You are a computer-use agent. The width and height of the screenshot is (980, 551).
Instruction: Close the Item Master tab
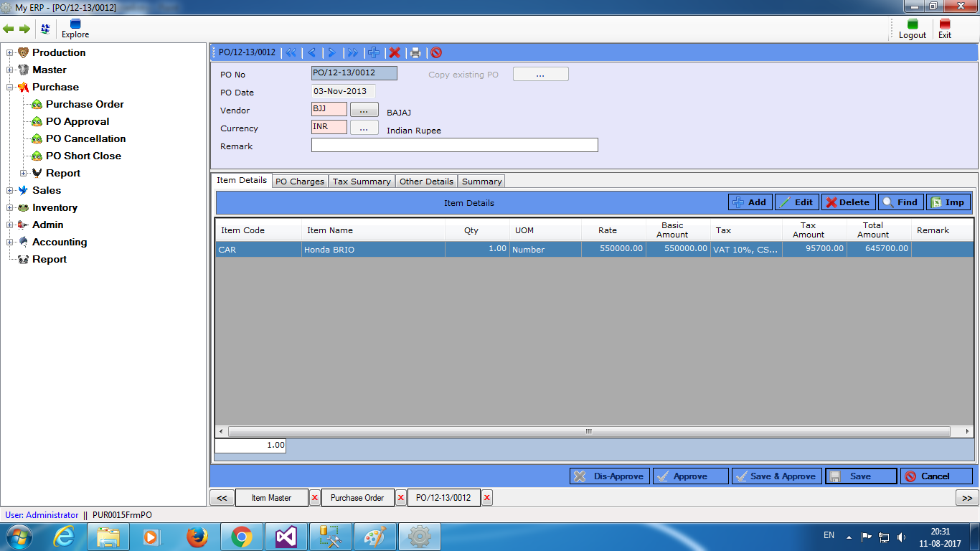315,498
